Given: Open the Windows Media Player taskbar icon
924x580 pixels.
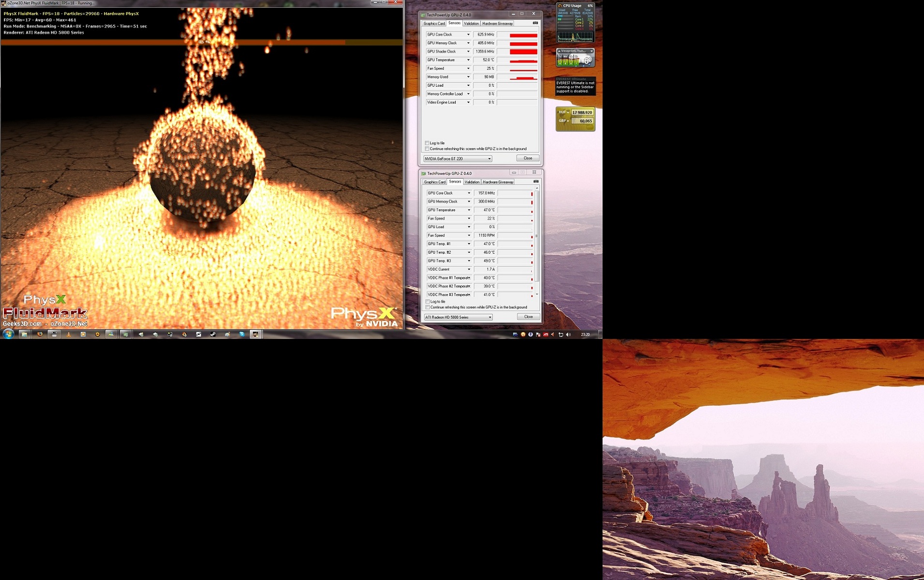Looking at the screenshot, I should coord(83,334).
